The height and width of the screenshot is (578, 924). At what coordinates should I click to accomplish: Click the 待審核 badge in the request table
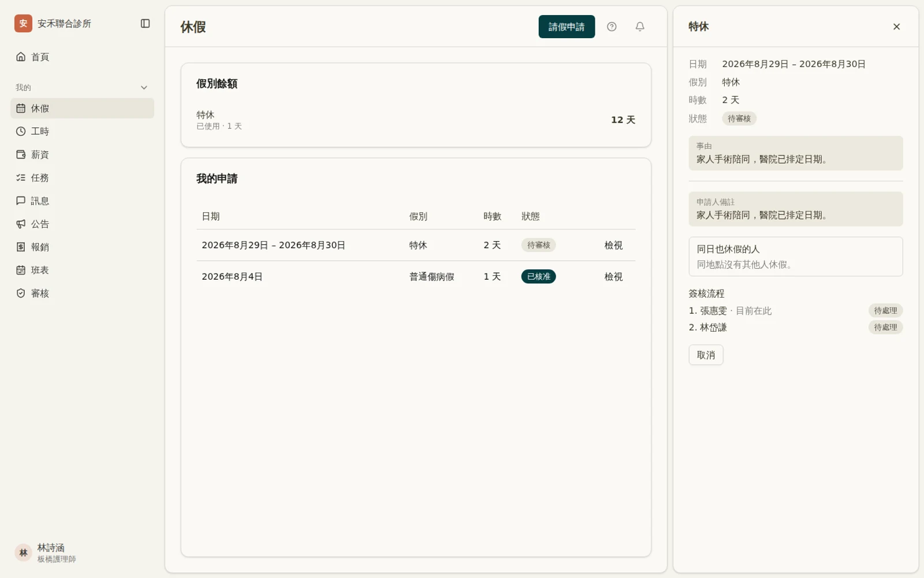tap(538, 245)
